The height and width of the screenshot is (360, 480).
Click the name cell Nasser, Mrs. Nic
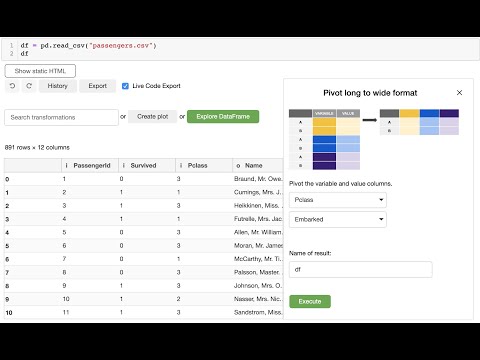pyautogui.click(x=258, y=299)
